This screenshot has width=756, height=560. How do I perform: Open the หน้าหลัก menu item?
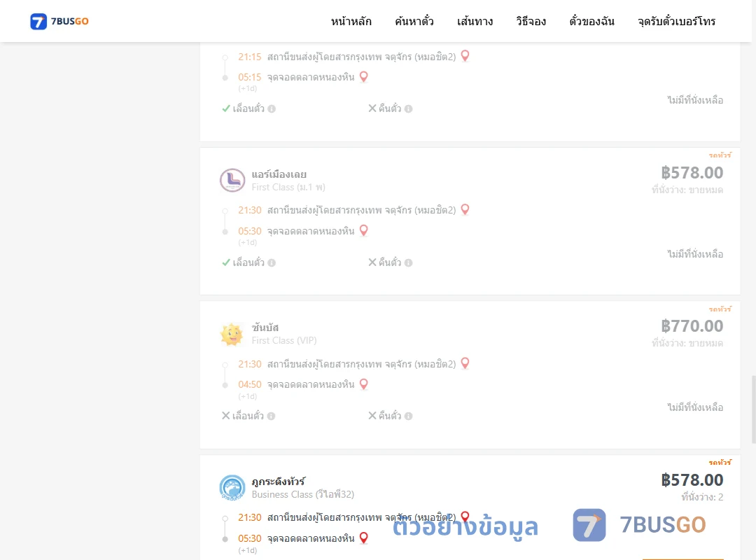pyautogui.click(x=351, y=21)
